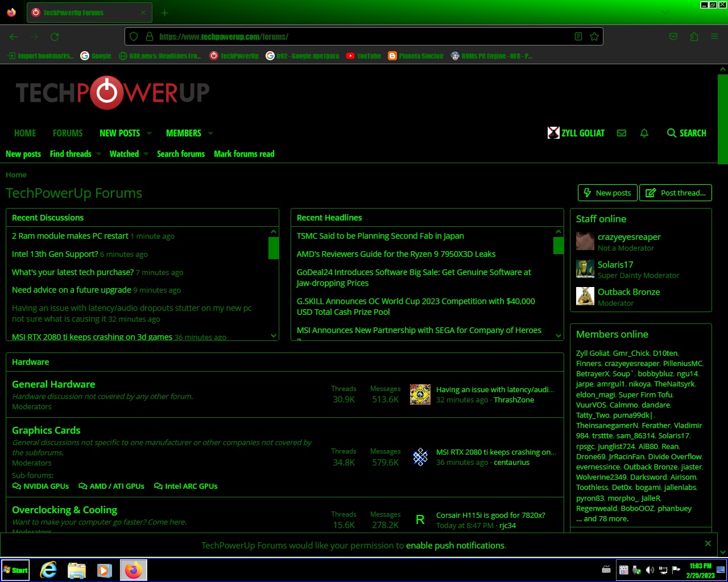Viewport: 728px width, 582px height.
Task: Expand the New Posts dropdown arrow
Action: (149, 133)
